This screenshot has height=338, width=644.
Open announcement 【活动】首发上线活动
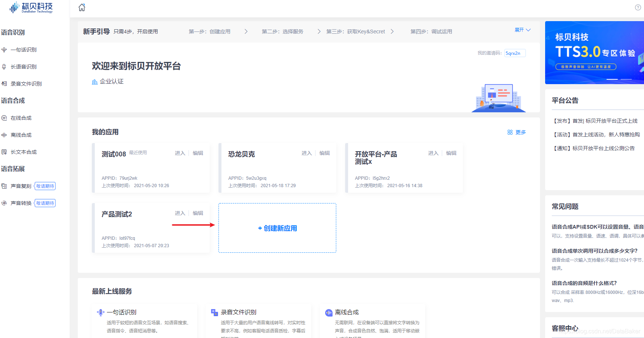(x=596, y=135)
